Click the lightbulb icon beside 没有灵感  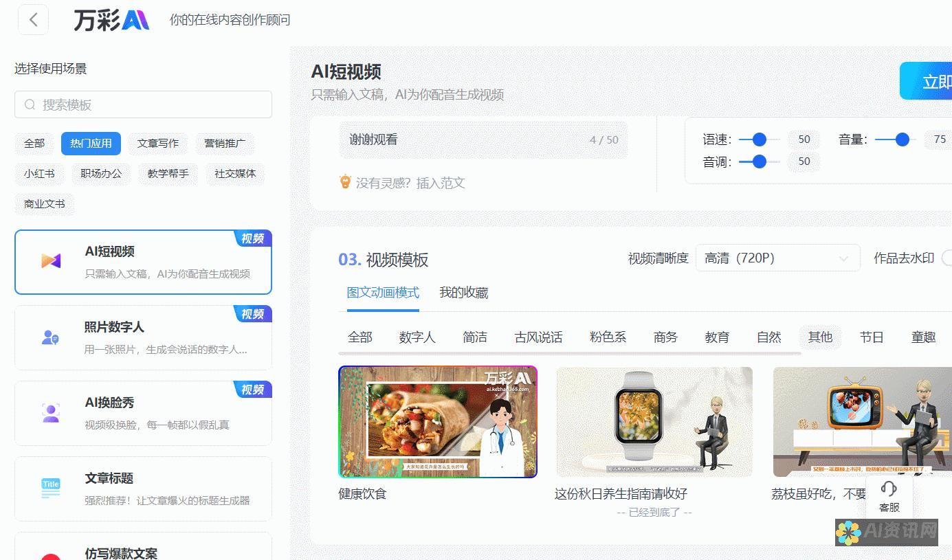point(345,182)
